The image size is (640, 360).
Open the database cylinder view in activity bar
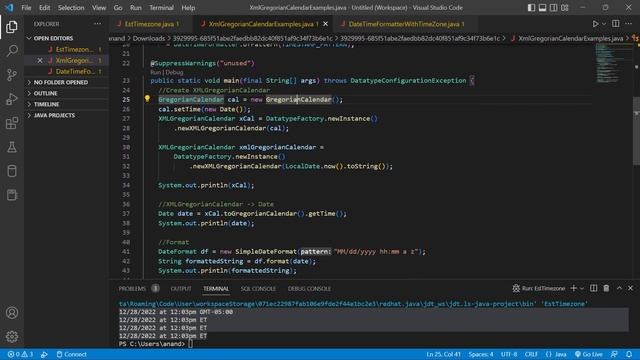point(12,171)
